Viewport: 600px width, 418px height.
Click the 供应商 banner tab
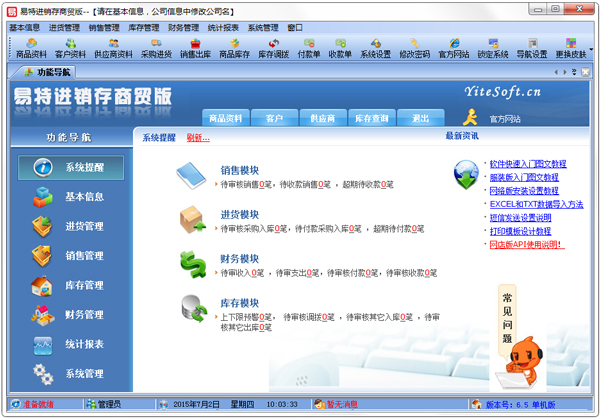[x=323, y=118]
